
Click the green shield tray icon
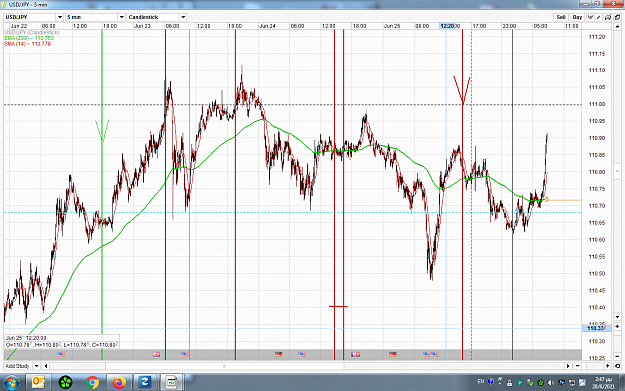pos(520,383)
